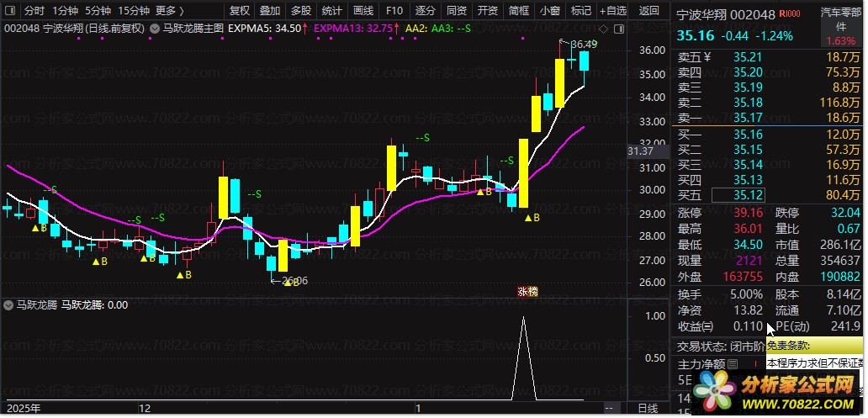This screenshot has height=418, width=868.
Task: Open the 逐分 per-minute detail
Action: (425, 11)
